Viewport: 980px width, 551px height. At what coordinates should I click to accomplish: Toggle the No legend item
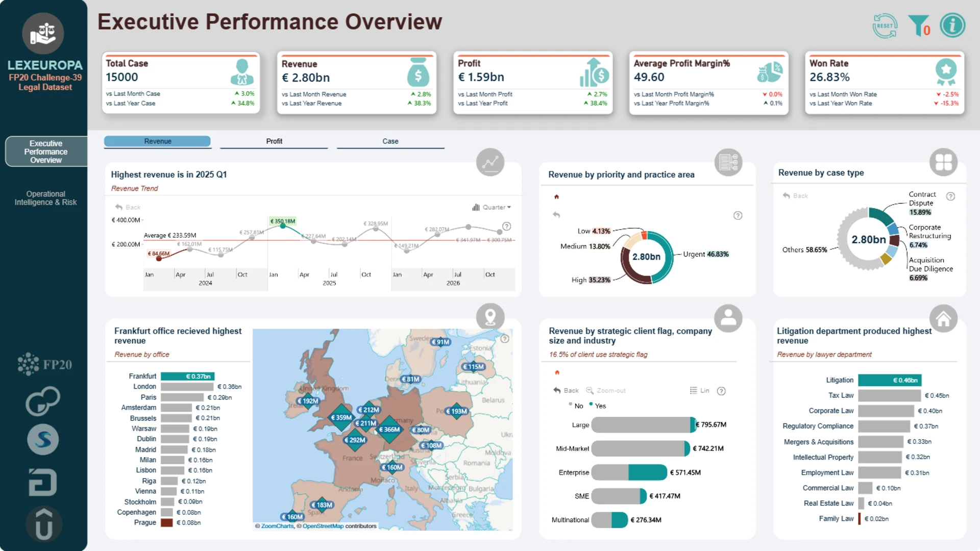[576, 406]
